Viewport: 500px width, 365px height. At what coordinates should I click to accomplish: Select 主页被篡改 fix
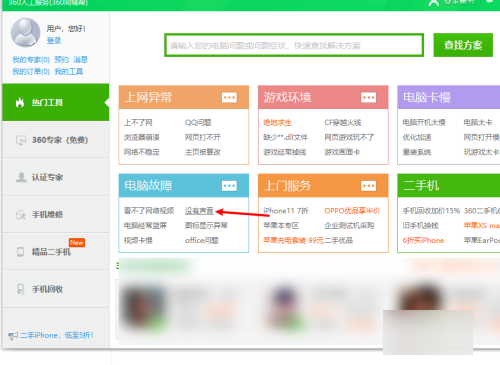[x=203, y=152]
